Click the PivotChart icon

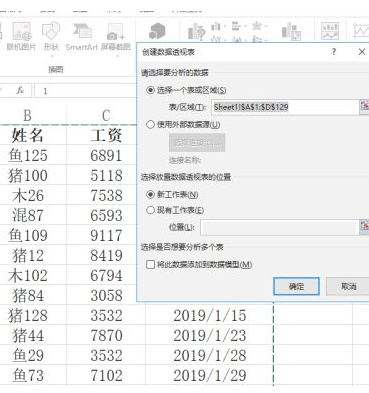(x=291, y=32)
